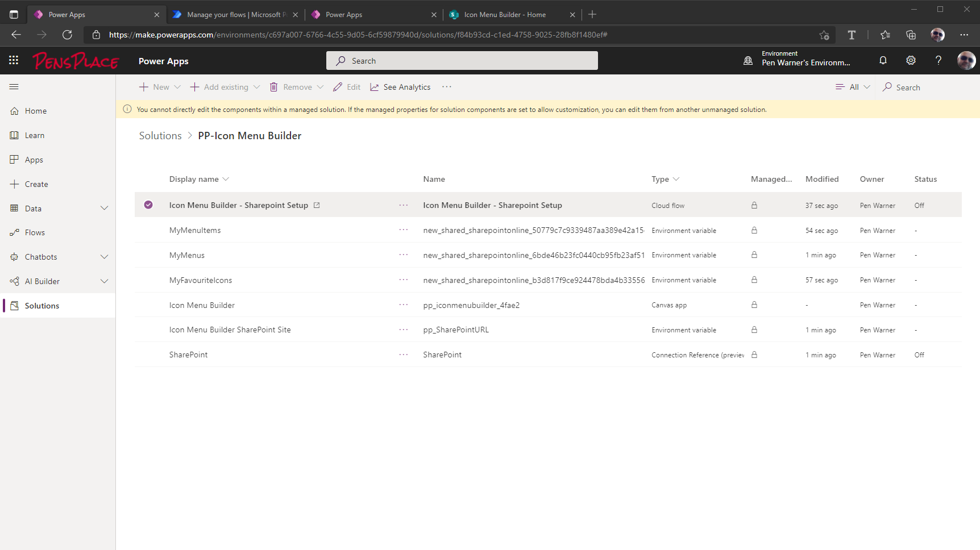Expand the New dropdown in command bar
This screenshot has width=980, height=550.
(177, 87)
